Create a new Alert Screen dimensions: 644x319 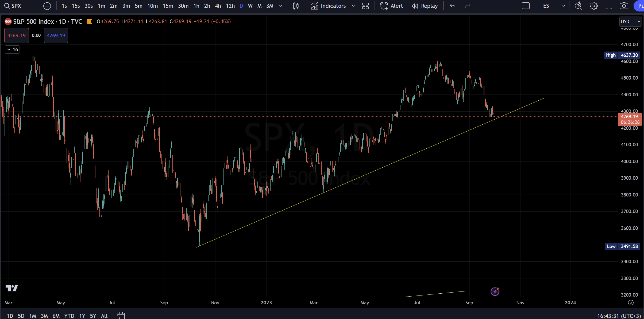[392, 6]
